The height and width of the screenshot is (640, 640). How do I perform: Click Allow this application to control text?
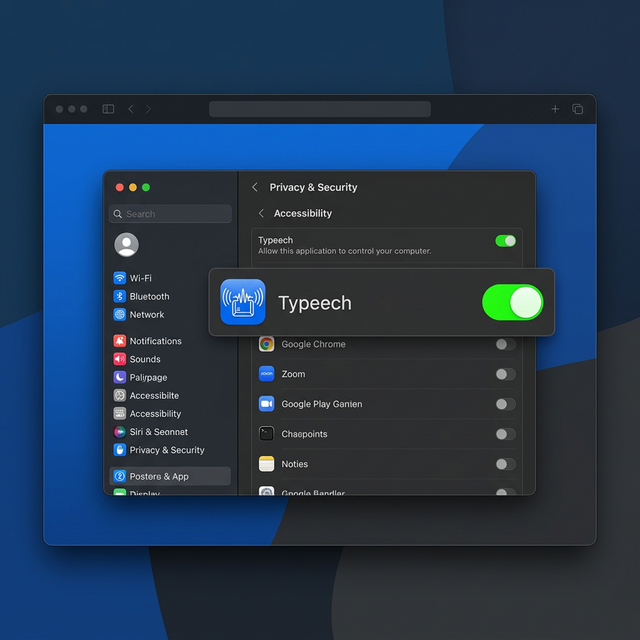(344, 251)
